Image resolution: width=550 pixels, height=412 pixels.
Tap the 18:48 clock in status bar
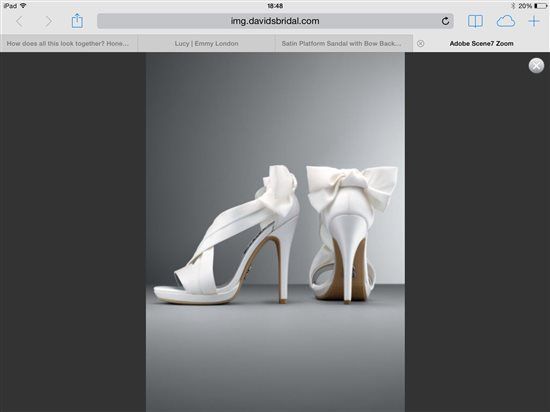(x=275, y=6)
